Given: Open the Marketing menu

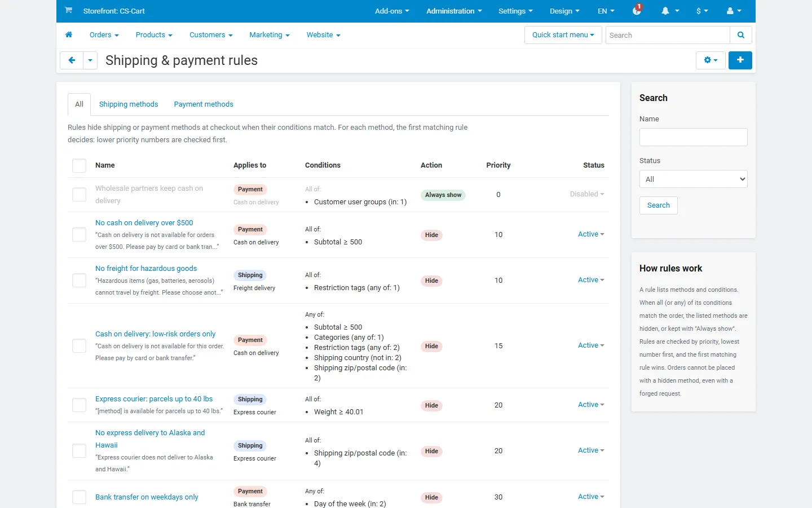Looking at the screenshot, I should [x=270, y=35].
